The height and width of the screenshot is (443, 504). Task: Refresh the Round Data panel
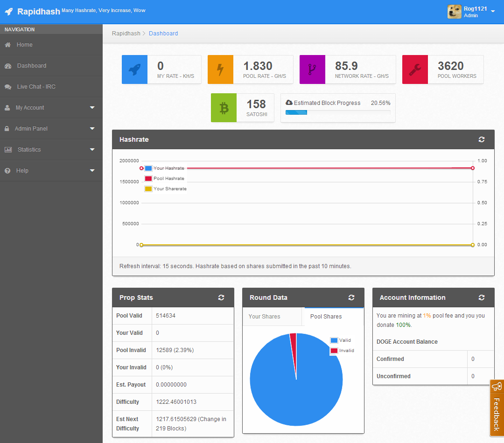351,298
